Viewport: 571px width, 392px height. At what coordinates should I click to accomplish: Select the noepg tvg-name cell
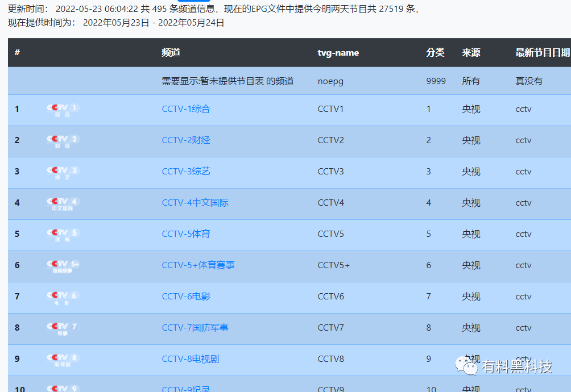tap(330, 81)
